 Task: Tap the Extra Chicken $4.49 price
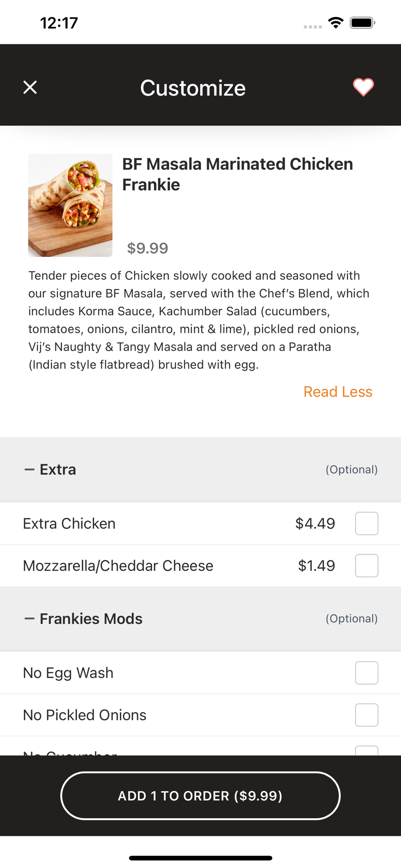(x=315, y=523)
